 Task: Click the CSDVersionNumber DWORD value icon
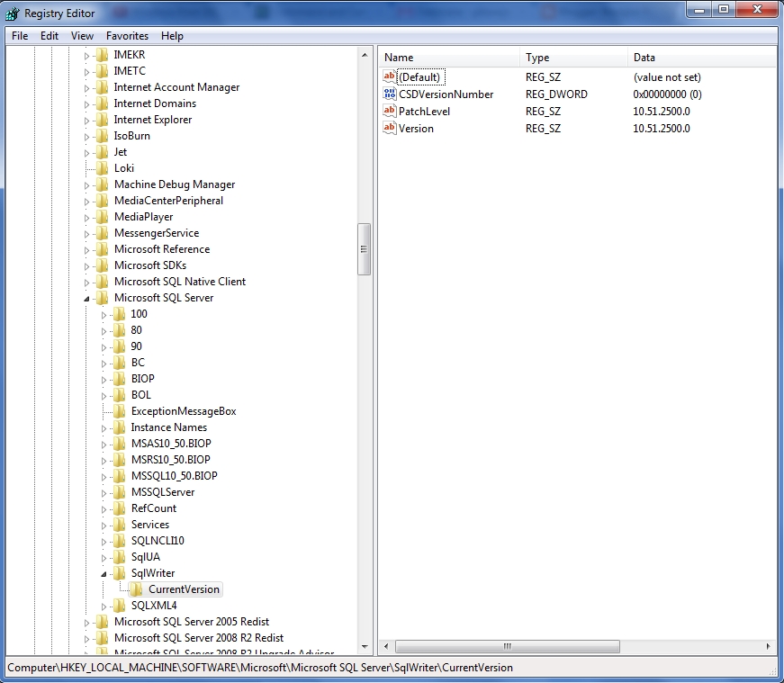(x=389, y=94)
